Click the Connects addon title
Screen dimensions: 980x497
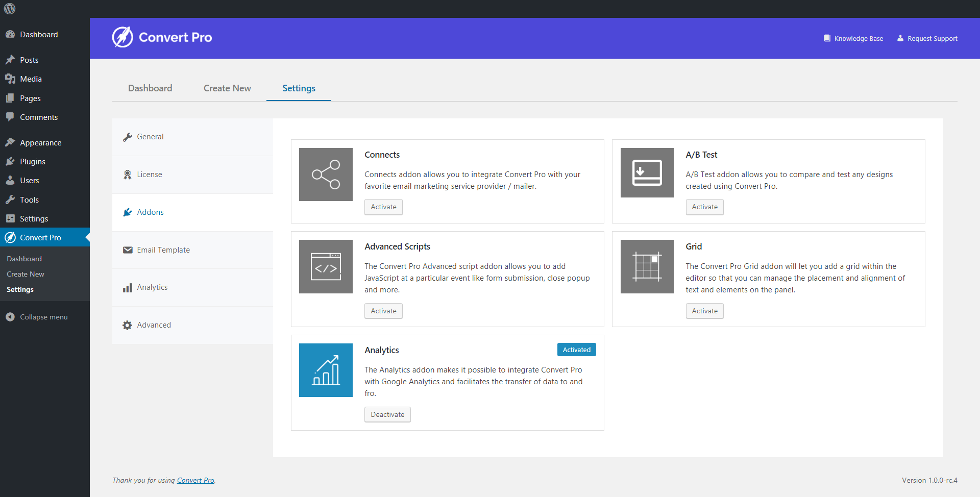click(x=382, y=155)
